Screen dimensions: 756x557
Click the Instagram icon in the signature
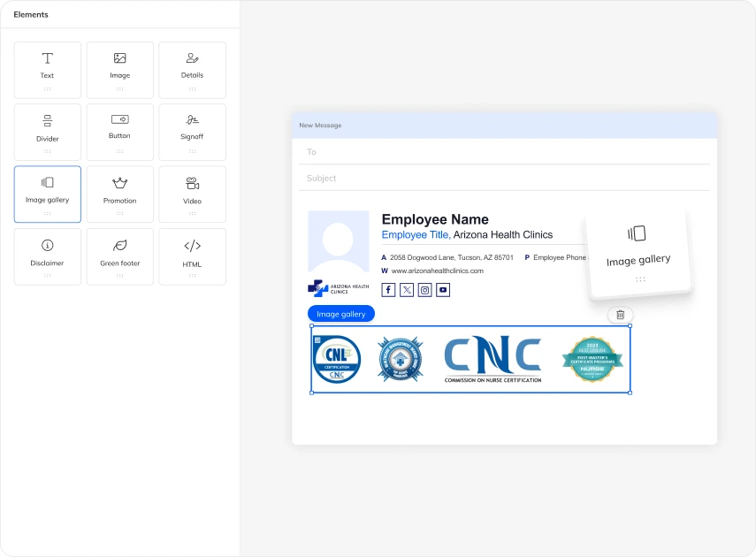pos(424,290)
